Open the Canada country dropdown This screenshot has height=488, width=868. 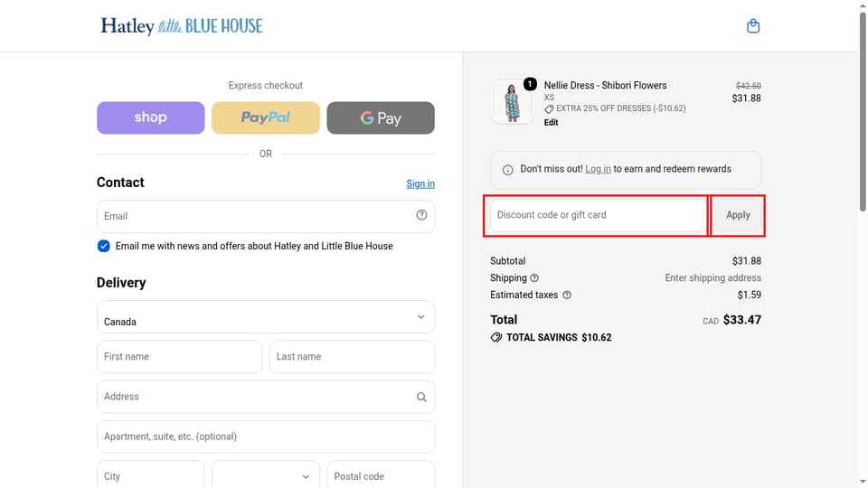266,317
